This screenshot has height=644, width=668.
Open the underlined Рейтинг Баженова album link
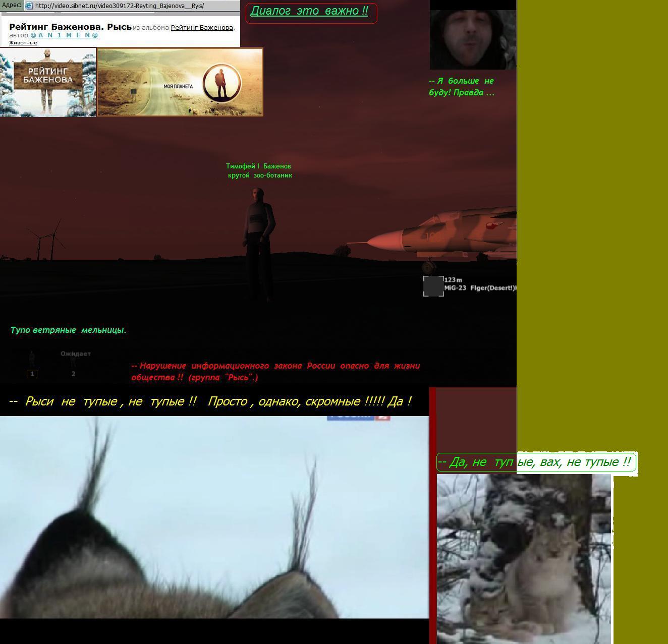pos(202,27)
